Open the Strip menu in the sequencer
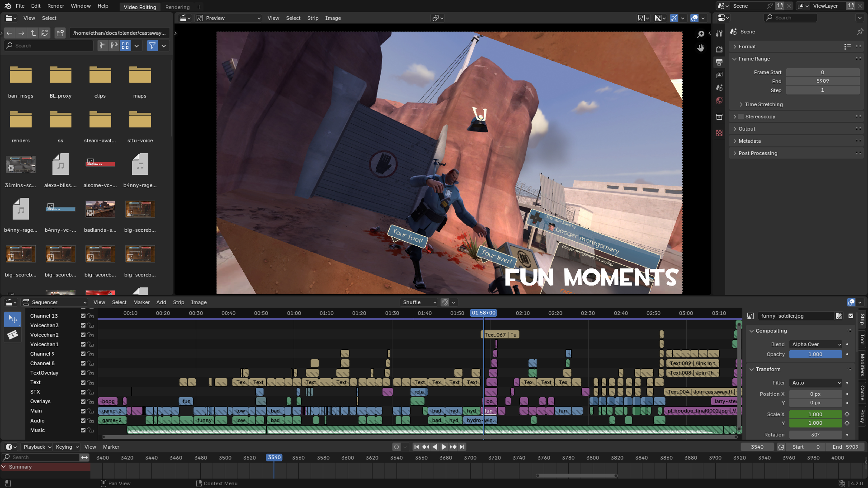 pyautogui.click(x=179, y=302)
